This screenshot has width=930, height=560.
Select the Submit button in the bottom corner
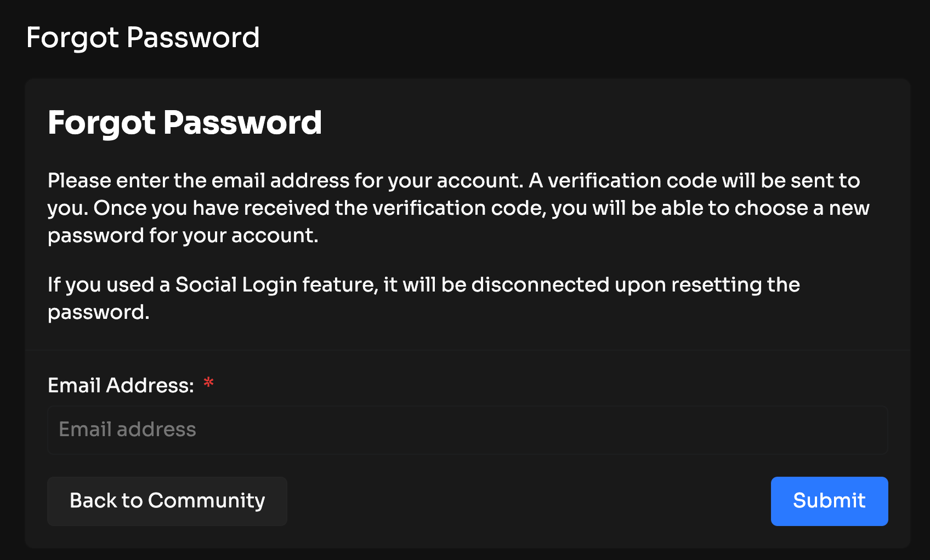click(829, 501)
